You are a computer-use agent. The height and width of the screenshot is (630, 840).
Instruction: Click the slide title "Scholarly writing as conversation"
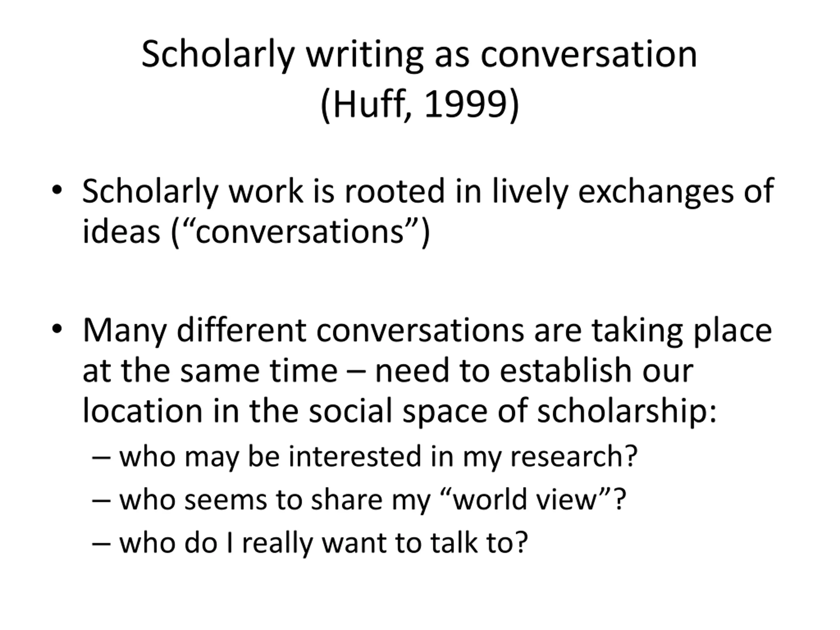coord(419,55)
